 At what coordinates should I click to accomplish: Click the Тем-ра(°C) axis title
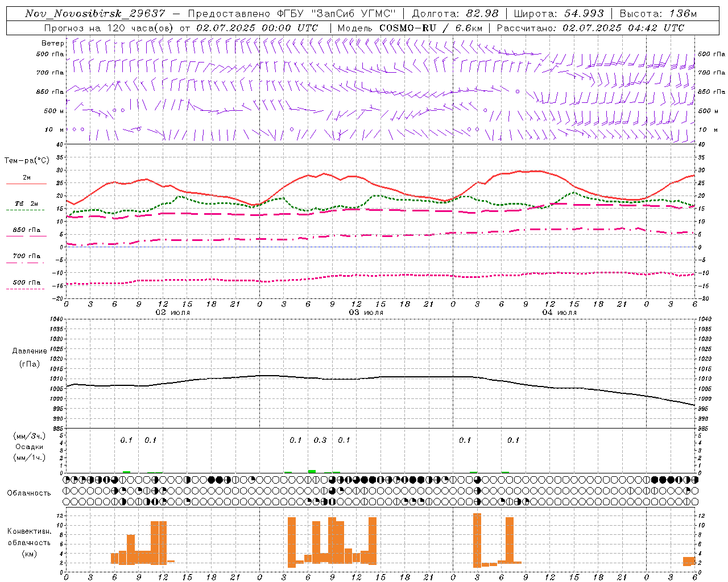point(27,160)
